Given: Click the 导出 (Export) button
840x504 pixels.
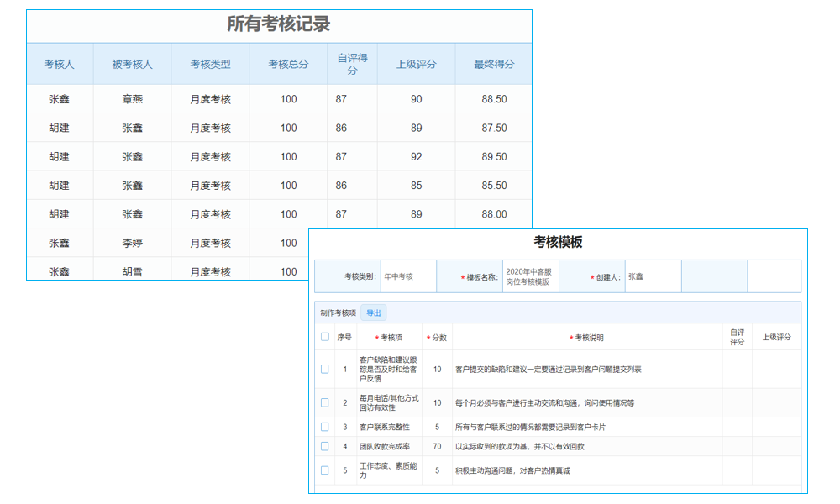Looking at the screenshot, I should pyautogui.click(x=372, y=312).
